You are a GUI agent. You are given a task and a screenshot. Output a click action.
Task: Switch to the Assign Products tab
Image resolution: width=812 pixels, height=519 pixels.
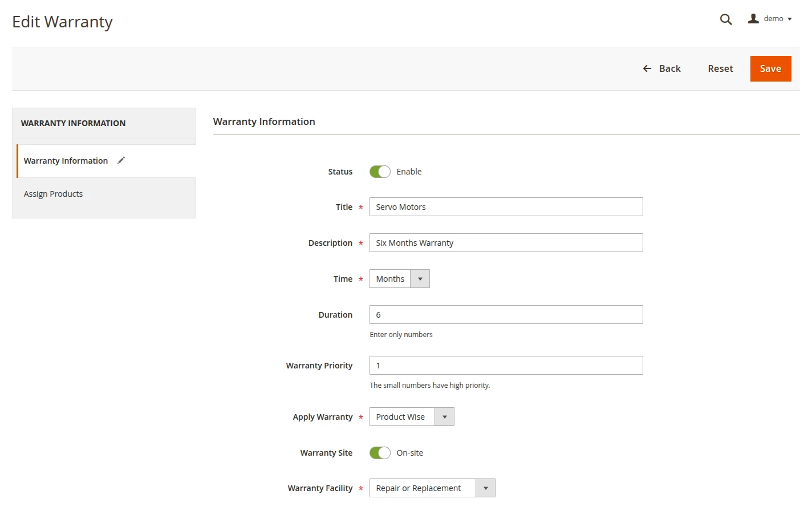pyautogui.click(x=53, y=194)
